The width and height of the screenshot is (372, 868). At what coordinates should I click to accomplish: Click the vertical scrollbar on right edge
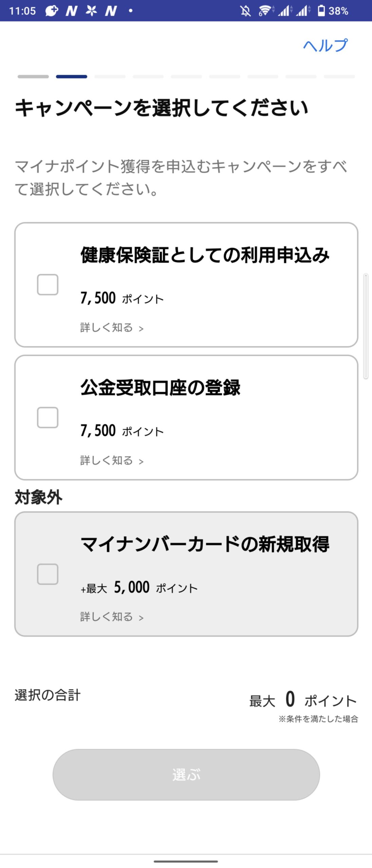366,326
